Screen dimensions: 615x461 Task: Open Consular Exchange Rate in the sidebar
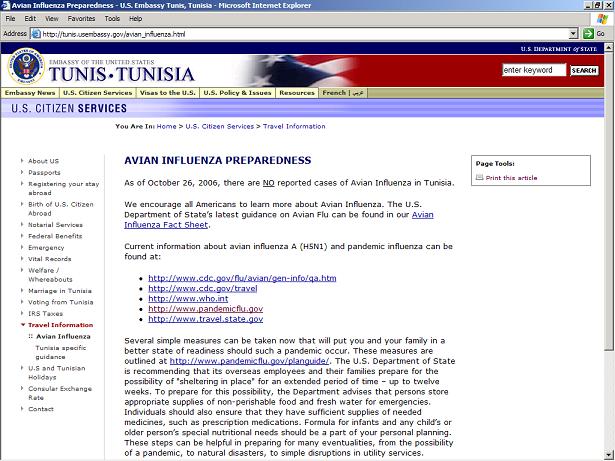(x=60, y=393)
